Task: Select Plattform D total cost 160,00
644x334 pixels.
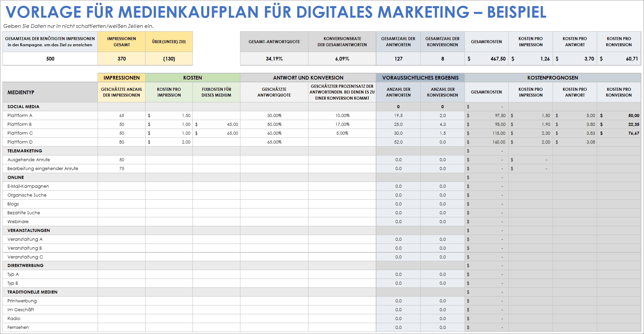Action: coord(487,142)
